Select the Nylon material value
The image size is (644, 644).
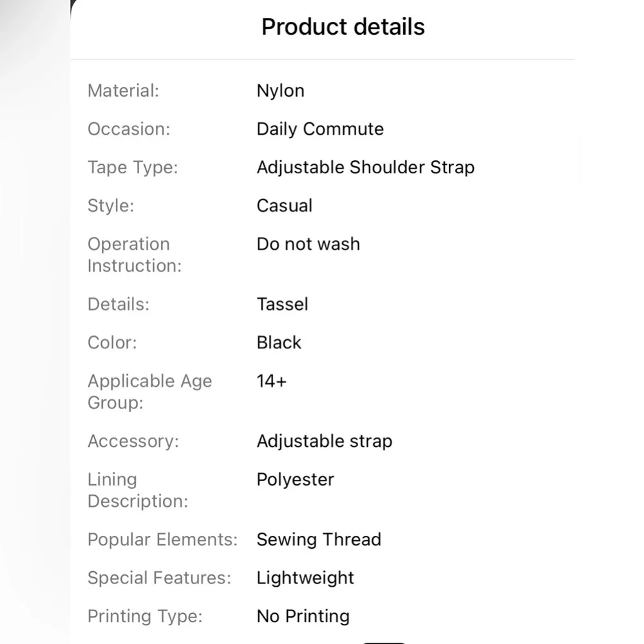coord(280,91)
